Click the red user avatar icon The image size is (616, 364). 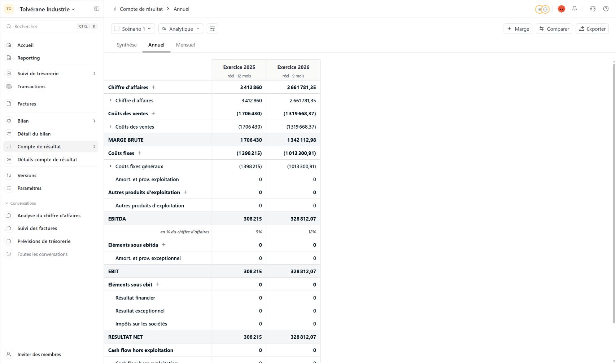(561, 9)
